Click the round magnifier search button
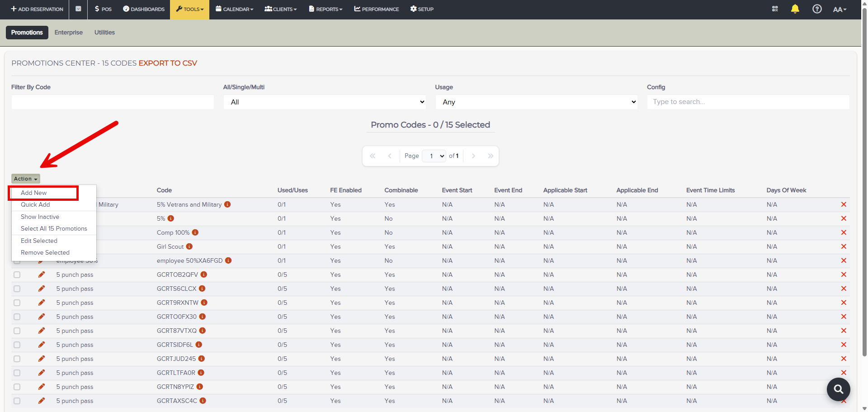The image size is (868, 412). coord(839,389)
